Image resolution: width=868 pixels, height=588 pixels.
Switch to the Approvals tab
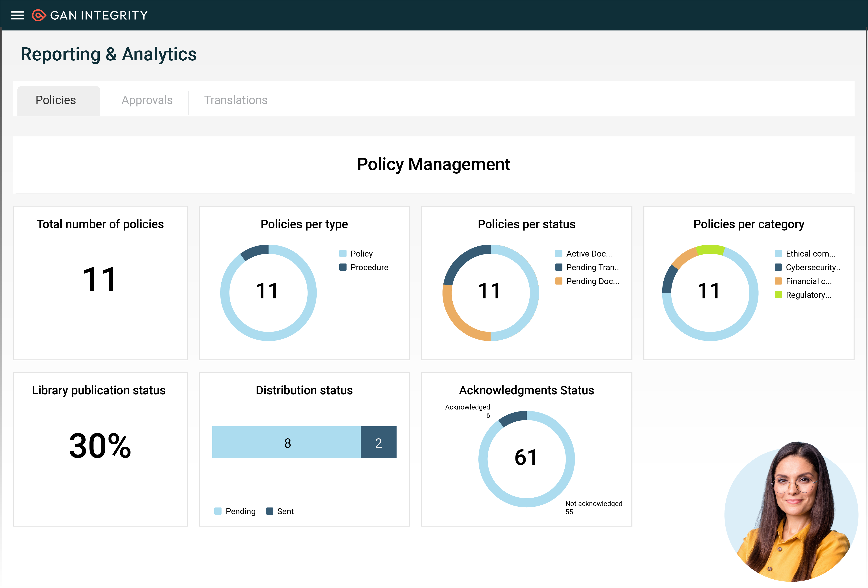[147, 100]
